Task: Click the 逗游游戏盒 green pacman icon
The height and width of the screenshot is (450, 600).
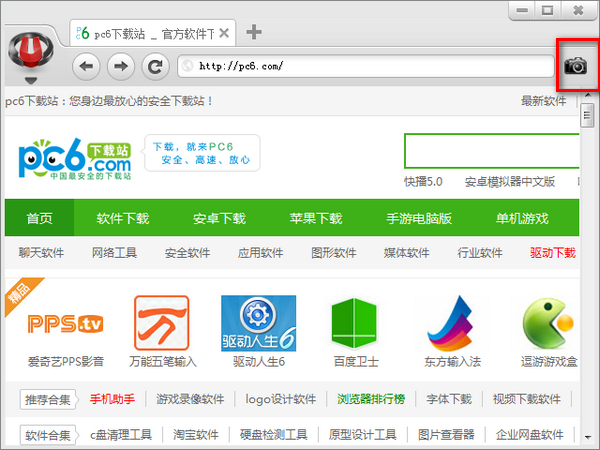Action: [548, 323]
